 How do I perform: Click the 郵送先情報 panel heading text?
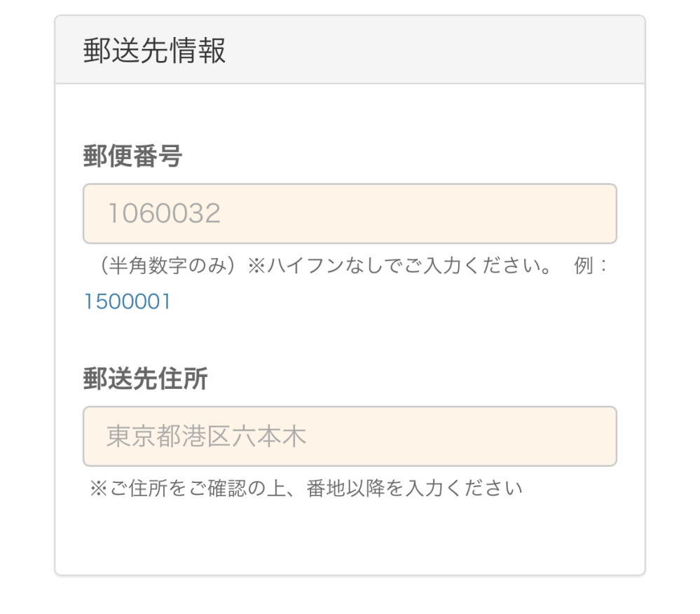coord(154,52)
